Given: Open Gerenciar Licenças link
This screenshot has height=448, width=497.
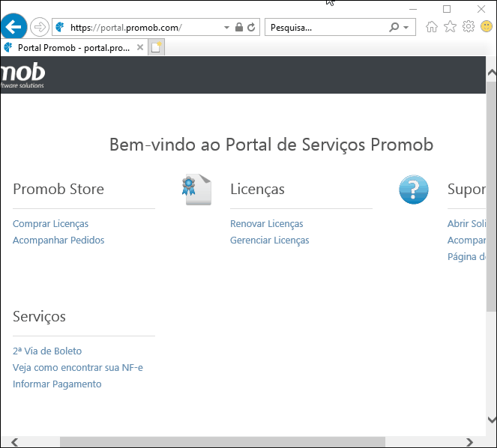Looking at the screenshot, I should coord(269,240).
